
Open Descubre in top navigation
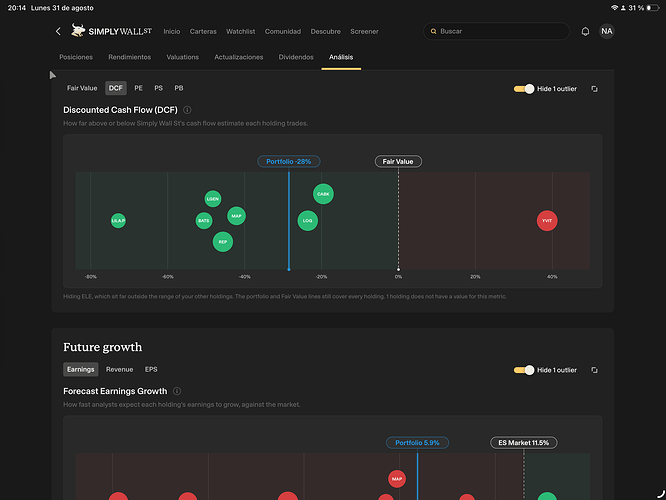click(x=325, y=31)
